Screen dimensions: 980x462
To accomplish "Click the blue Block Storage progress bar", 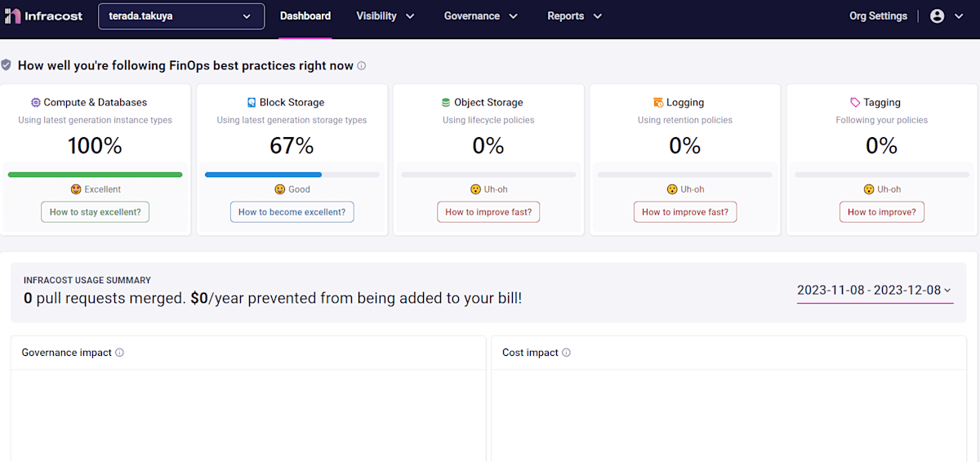I will (x=263, y=175).
